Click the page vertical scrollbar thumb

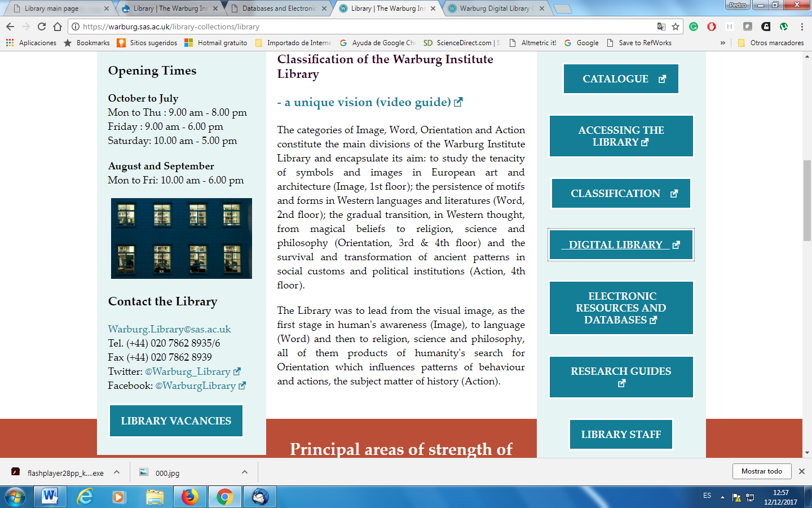click(x=807, y=200)
